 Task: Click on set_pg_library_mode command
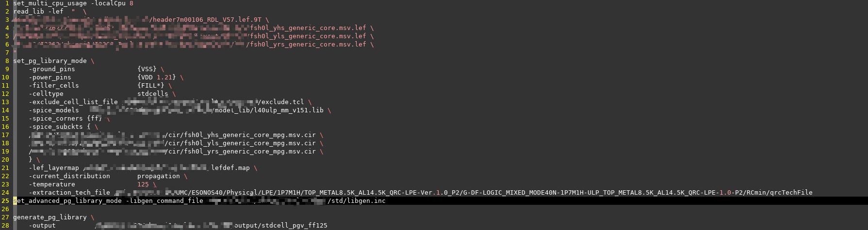point(50,61)
